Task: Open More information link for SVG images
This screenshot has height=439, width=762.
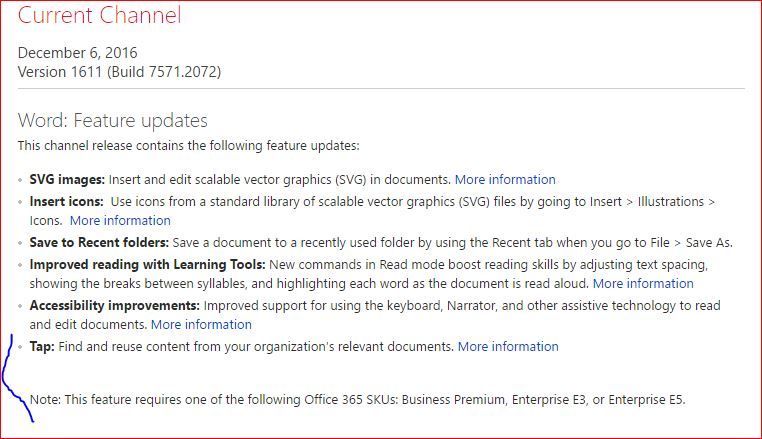Action: coord(505,179)
